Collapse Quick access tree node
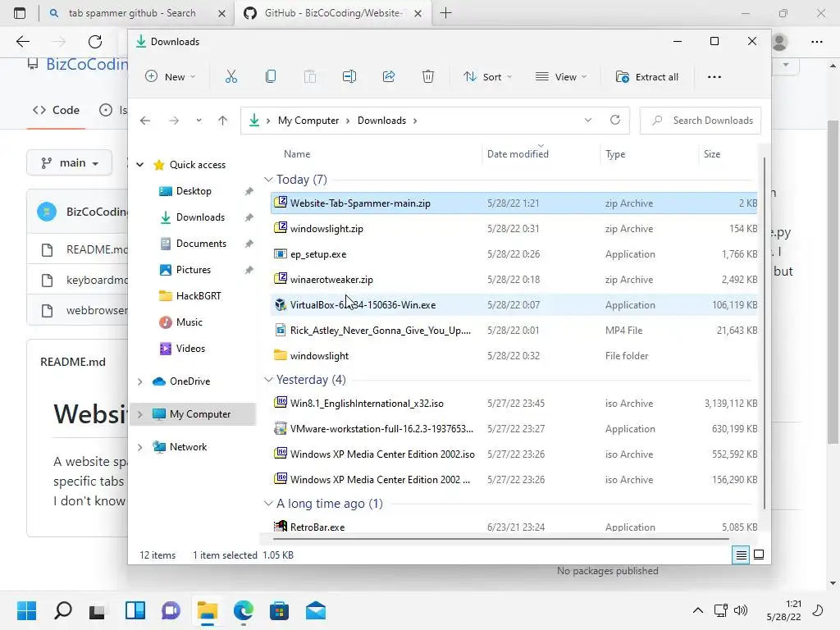This screenshot has height=630, width=840. point(139,165)
